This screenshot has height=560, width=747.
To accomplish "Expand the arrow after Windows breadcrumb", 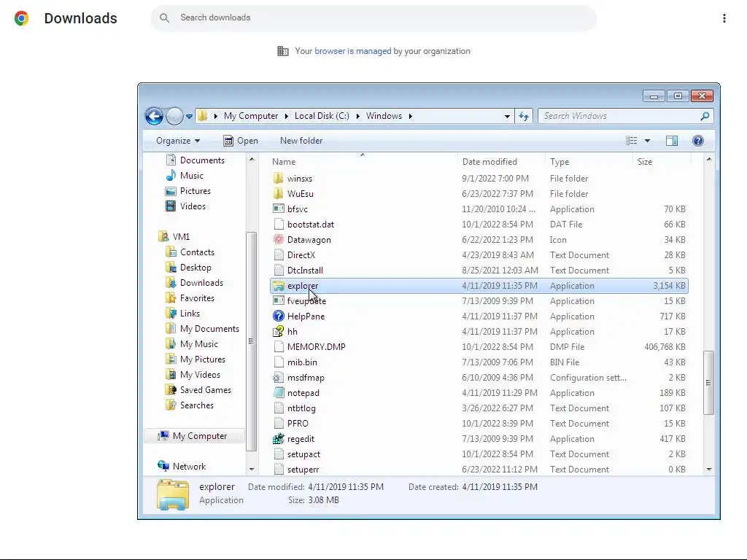I will coord(410,116).
